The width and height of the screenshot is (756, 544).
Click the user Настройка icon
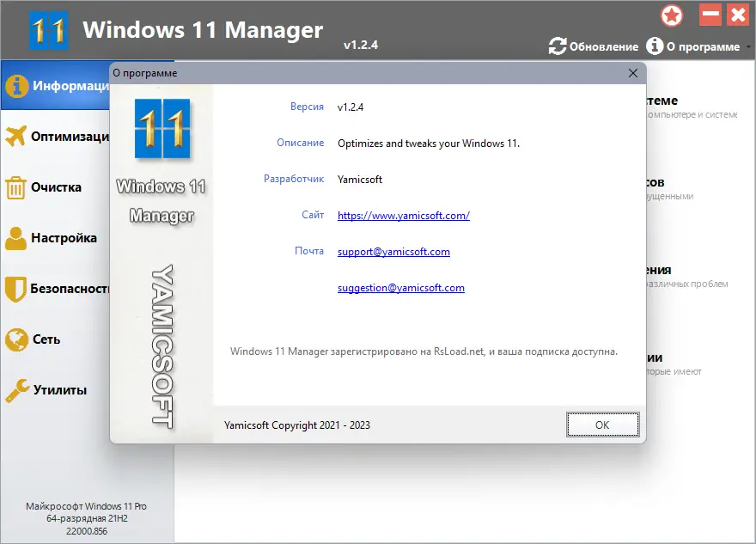(x=16, y=238)
